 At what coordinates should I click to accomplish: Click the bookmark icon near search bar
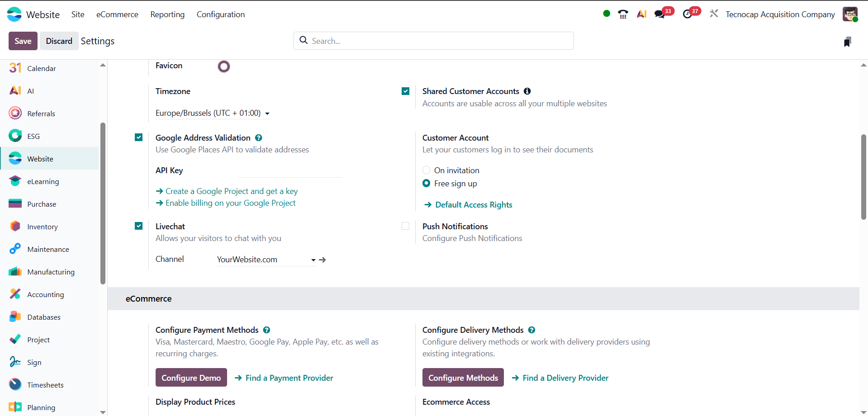tap(847, 42)
